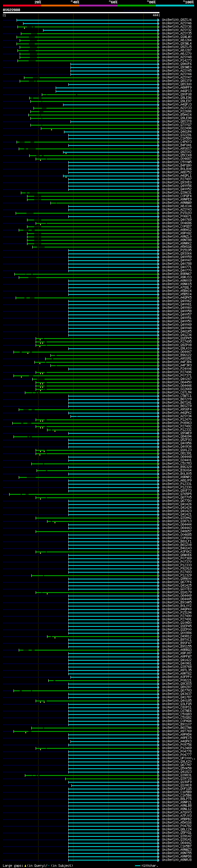Click the label UniRef100_B3G0G4
This screenshot has height=868, width=197.
pos(176,470)
